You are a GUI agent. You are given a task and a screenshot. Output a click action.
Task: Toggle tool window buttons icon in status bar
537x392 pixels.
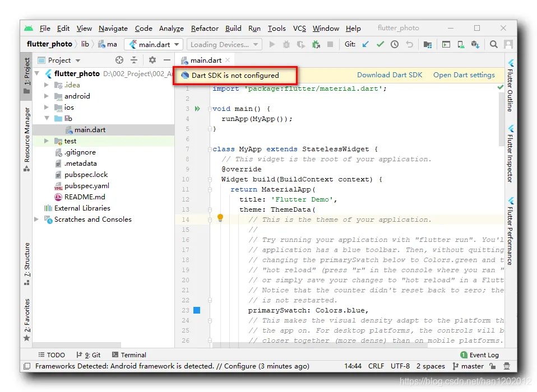27,366
